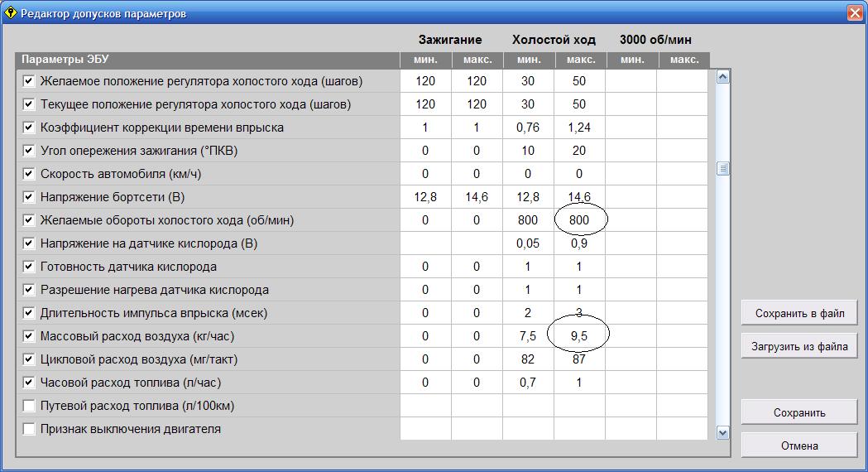
Task: Toggle the Напряжение на датчике кислорода checkbox
Action: pos(29,243)
